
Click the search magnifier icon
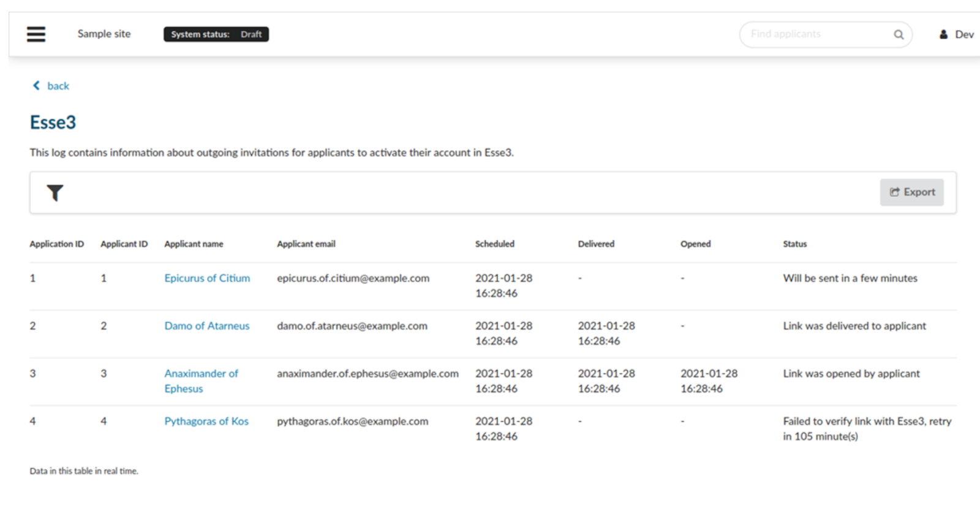(899, 34)
